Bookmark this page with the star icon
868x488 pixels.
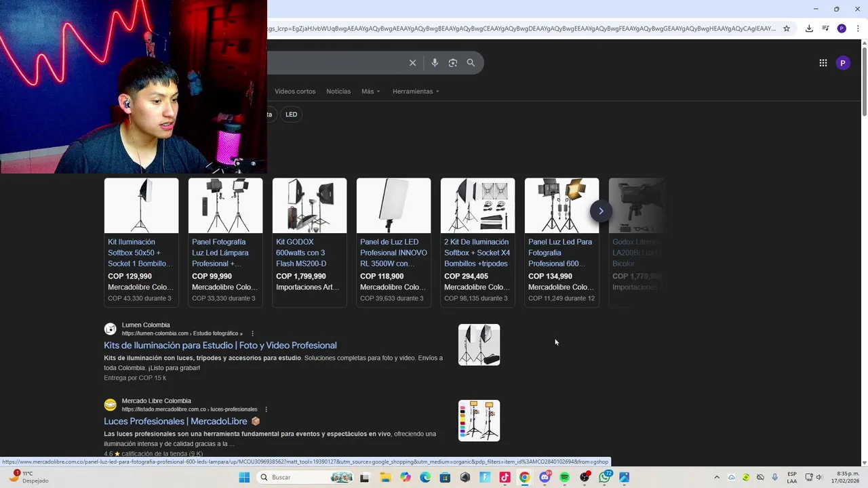point(787,28)
